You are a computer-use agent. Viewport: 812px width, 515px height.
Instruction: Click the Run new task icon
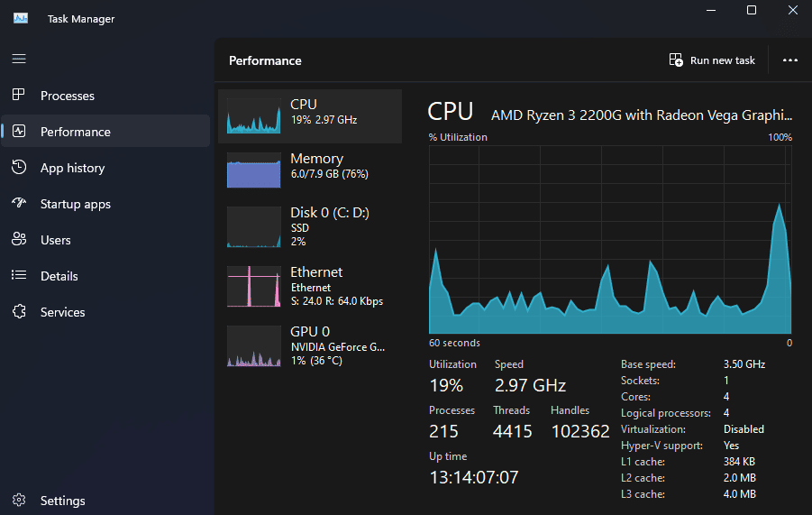676,60
